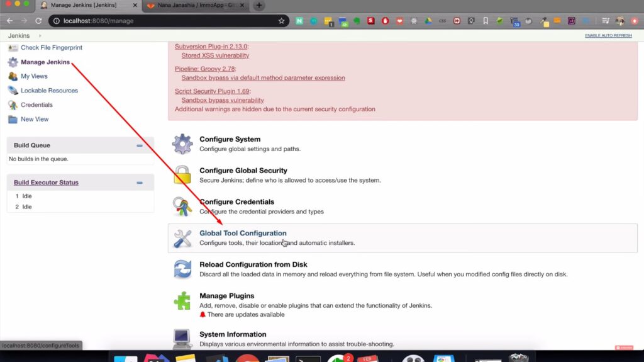
Task: Open Sandbox bypass via default method link
Action: click(264, 77)
